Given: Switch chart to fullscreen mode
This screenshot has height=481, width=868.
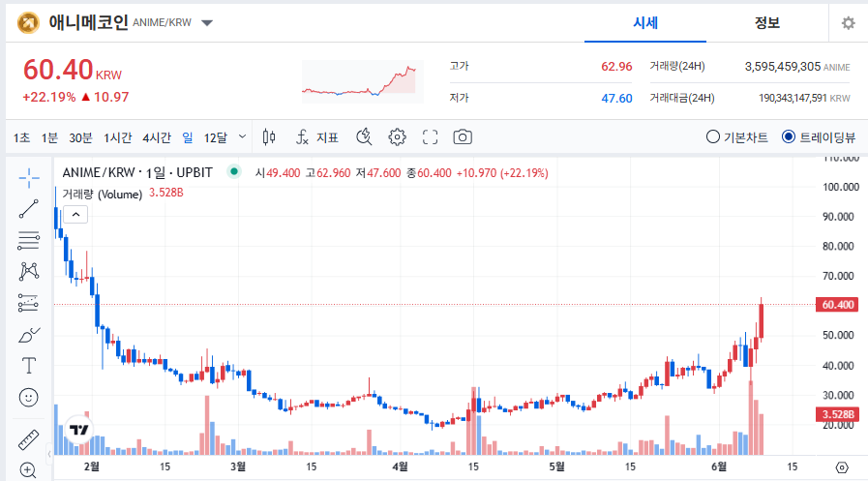Looking at the screenshot, I should (x=430, y=136).
